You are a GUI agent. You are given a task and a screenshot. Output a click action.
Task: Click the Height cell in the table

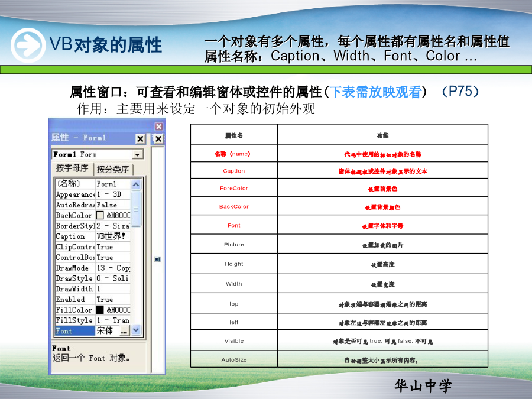[x=233, y=264]
